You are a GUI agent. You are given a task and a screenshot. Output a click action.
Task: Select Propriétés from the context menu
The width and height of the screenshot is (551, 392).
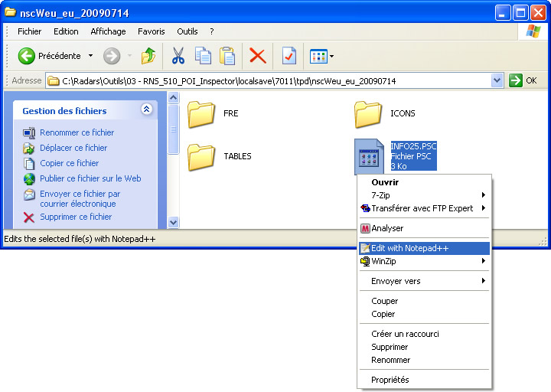tap(390, 380)
